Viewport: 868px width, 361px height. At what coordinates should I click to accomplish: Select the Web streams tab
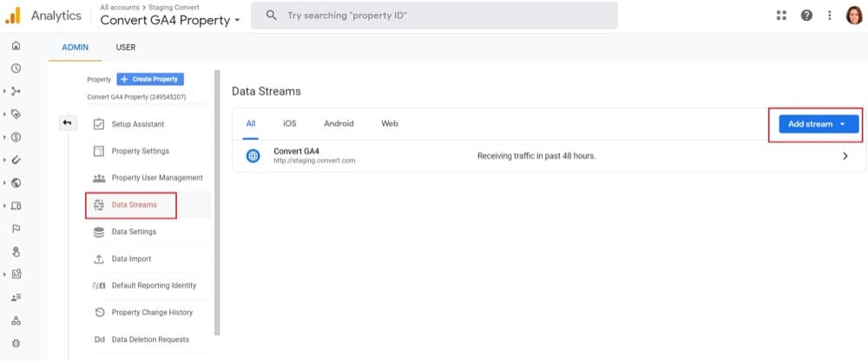pos(390,124)
